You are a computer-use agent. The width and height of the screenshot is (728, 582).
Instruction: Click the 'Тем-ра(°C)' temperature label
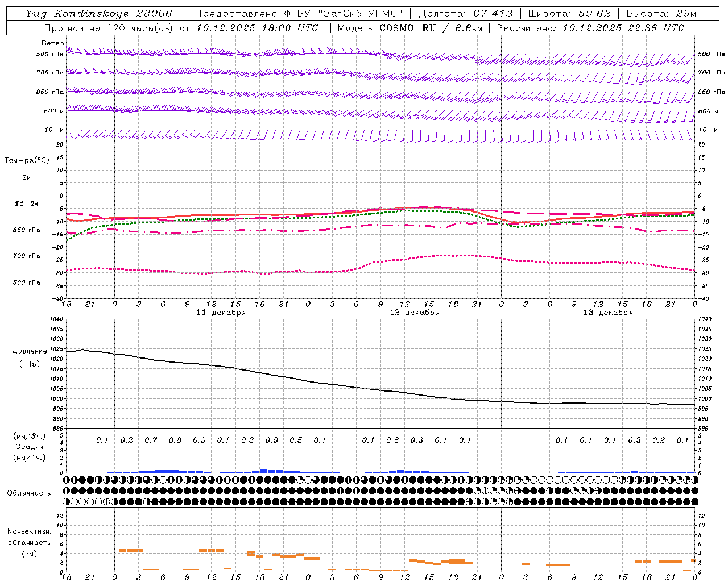(x=27, y=161)
